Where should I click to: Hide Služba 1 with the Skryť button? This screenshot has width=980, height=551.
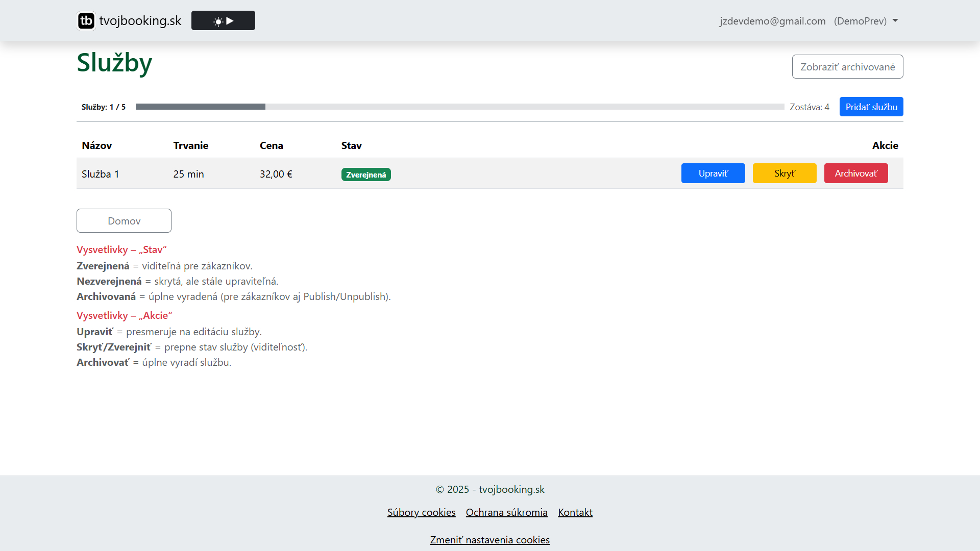(784, 173)
